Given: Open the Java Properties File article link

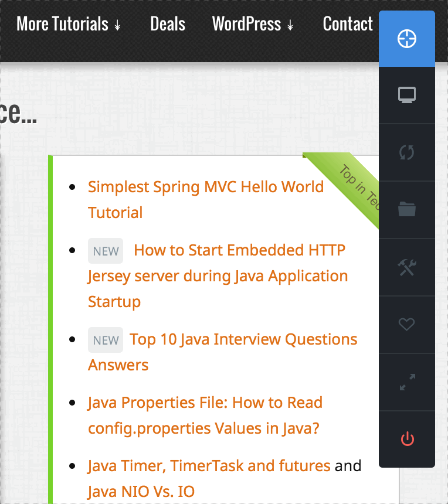Looking at the screenshot, I should (x=205, y=403).
